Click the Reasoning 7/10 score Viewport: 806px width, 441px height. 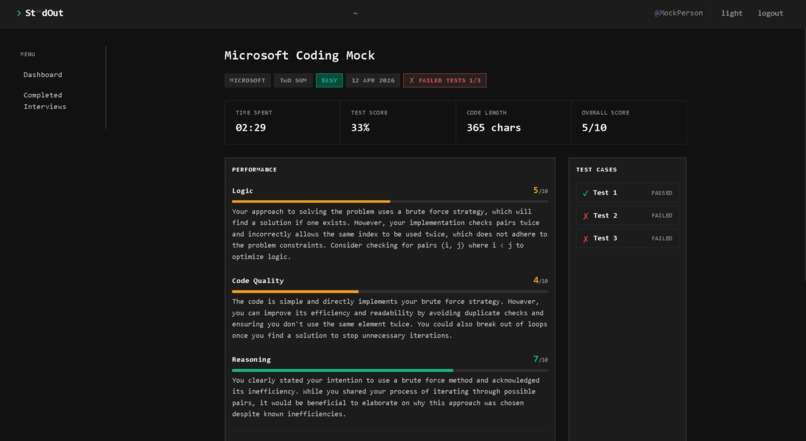coord(540,359)
